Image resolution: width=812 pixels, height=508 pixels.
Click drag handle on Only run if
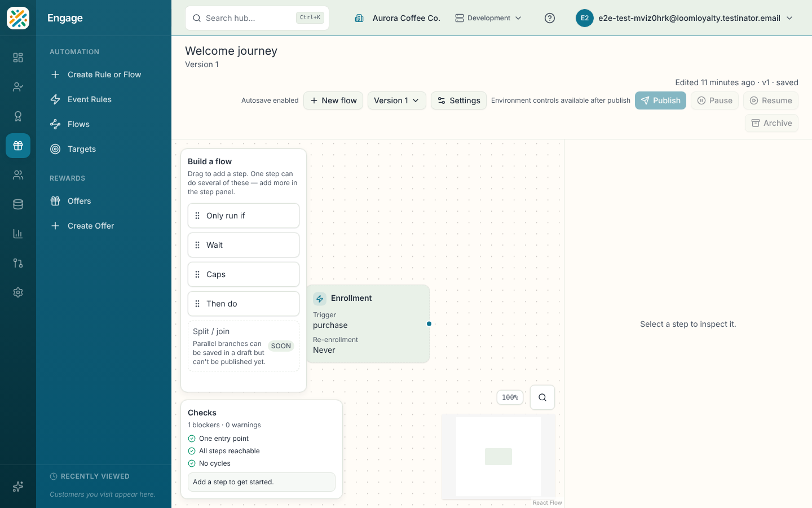[197, 216]
